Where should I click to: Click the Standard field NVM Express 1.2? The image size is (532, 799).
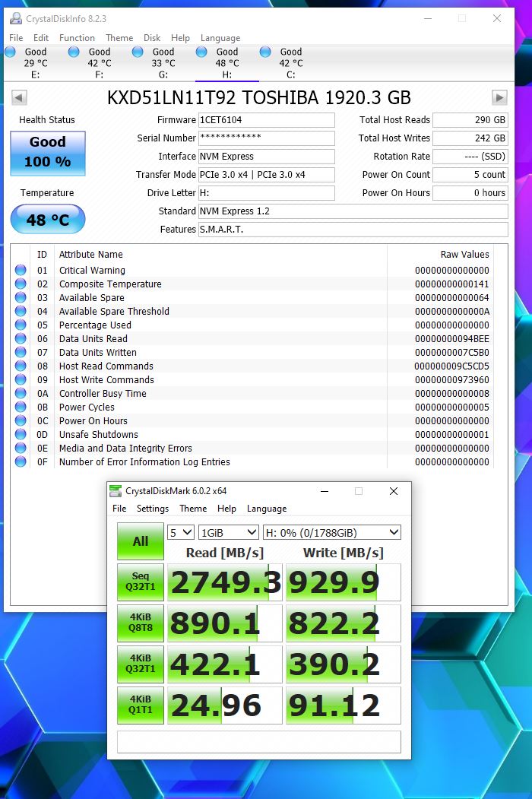click(353, 211)
